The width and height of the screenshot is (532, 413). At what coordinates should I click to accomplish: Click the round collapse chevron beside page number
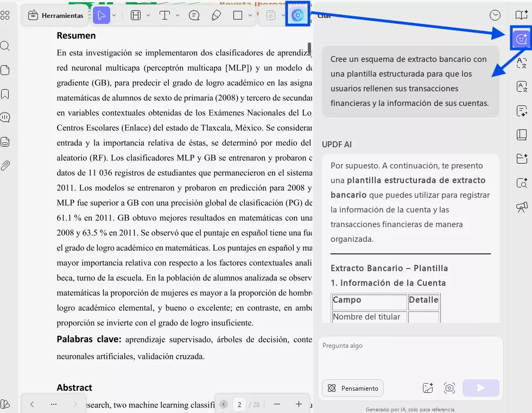pos(224,404)
